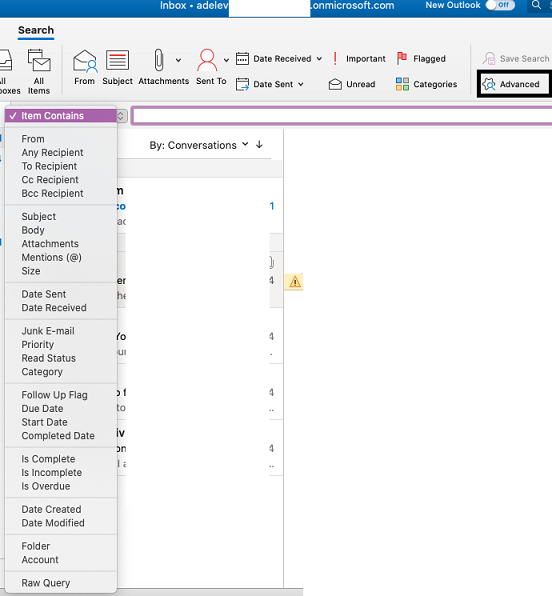Click the search criteria text field

342,116
